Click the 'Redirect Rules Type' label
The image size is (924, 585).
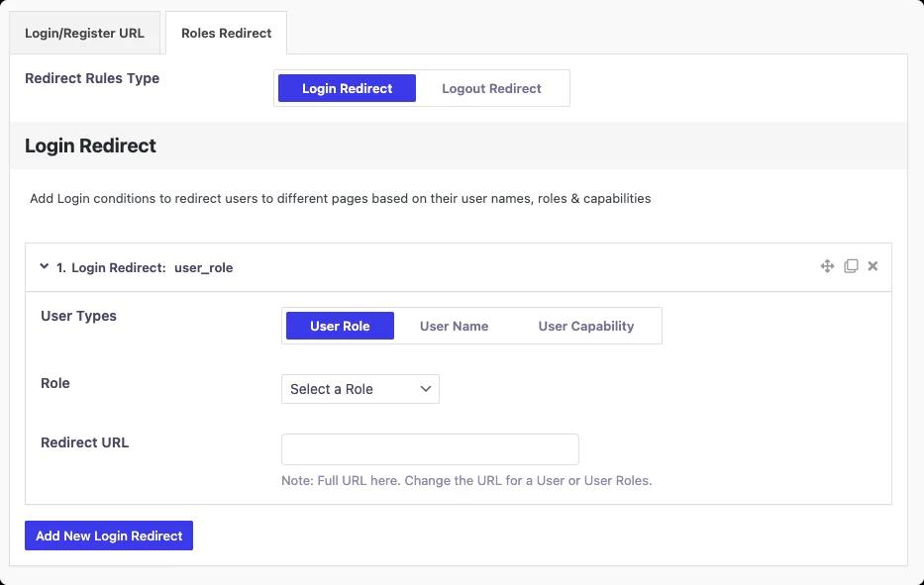click(92, 78)
